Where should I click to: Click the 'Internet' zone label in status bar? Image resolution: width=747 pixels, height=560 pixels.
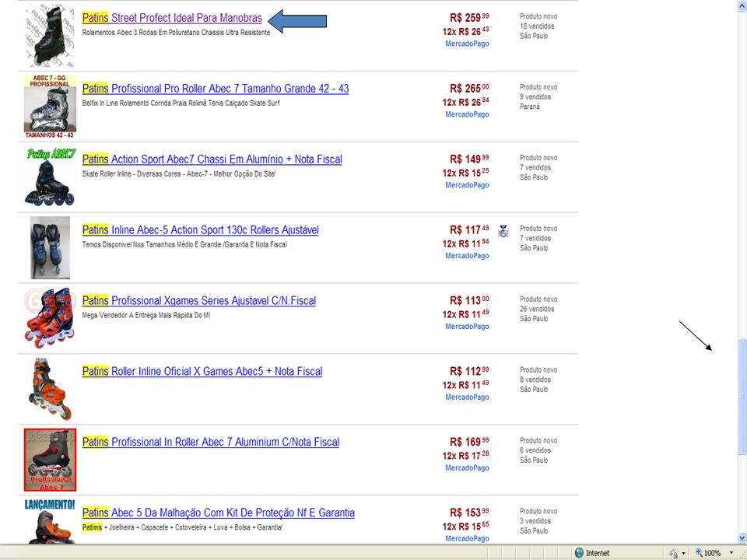(598, 553)
